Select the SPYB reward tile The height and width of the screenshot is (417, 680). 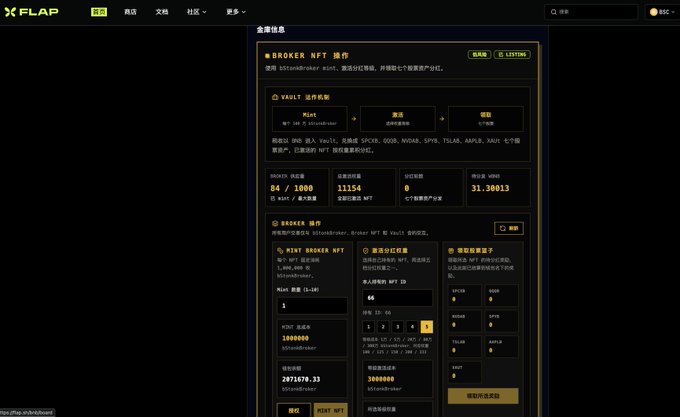501,321
